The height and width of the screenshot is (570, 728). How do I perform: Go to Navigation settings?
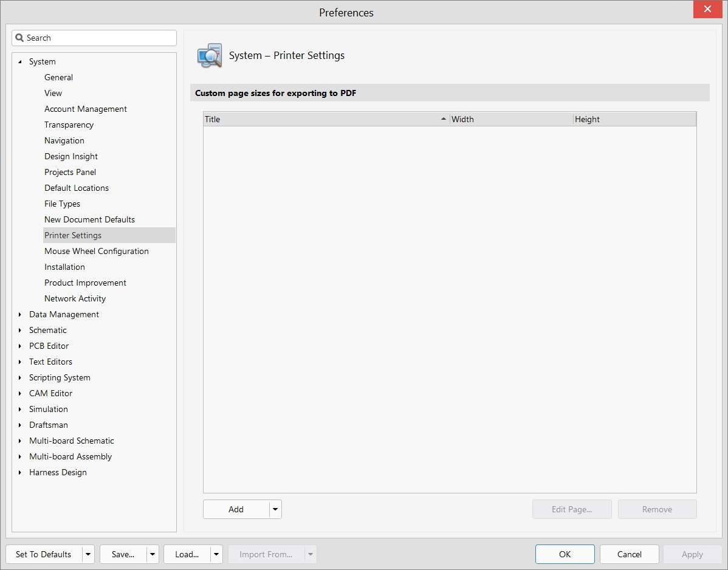tap(64, 140)
